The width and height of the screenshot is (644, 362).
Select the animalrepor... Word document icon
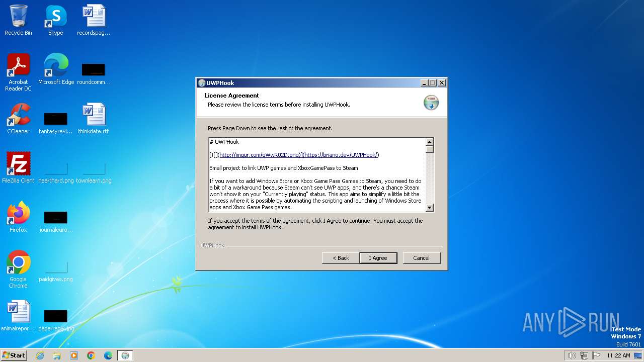[18, 316]
